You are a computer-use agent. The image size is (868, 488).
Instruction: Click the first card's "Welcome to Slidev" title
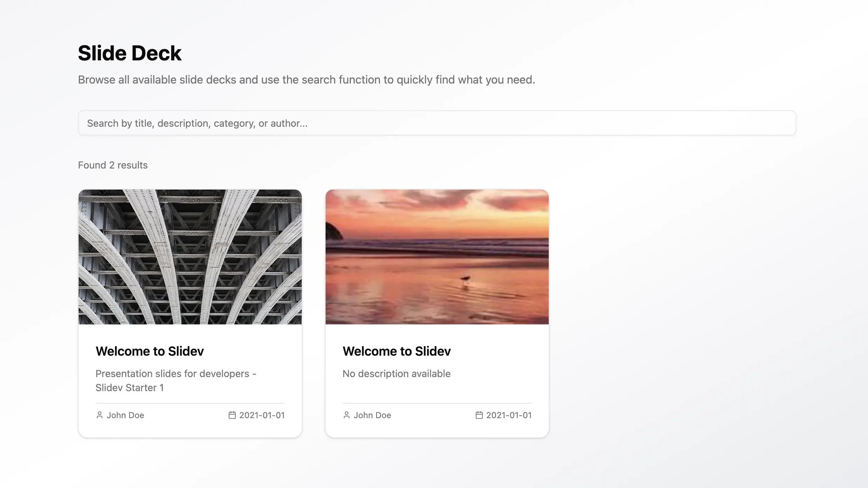tap(150, 351)
